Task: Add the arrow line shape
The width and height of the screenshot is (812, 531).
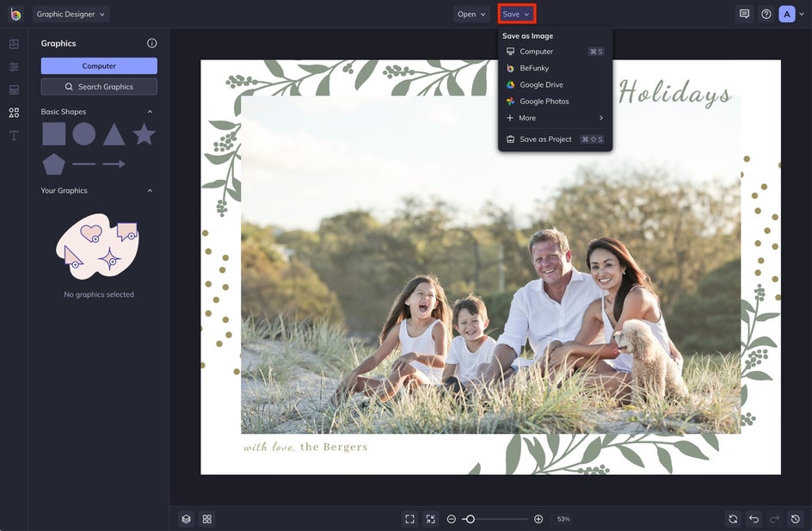Action: [x=114, y=164]
